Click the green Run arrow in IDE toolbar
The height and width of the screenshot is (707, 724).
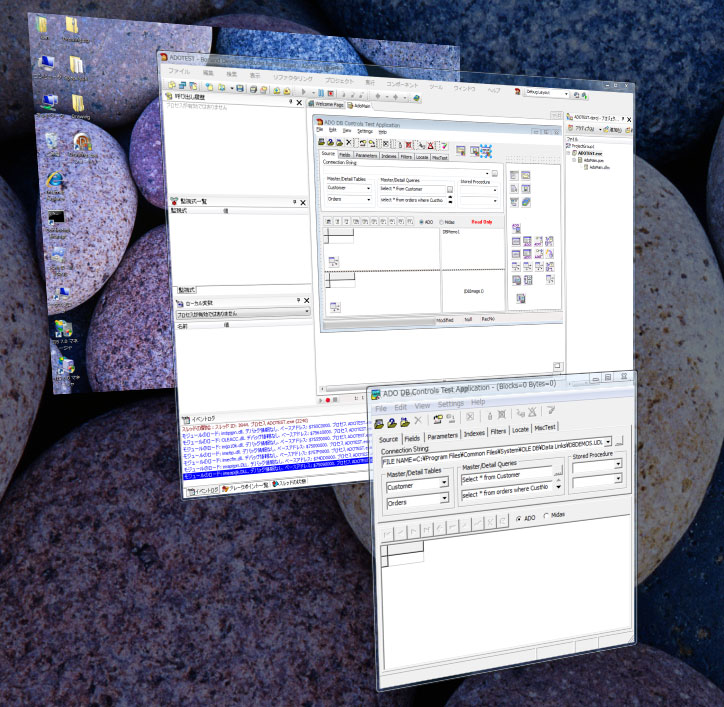(x=303, y=91)
